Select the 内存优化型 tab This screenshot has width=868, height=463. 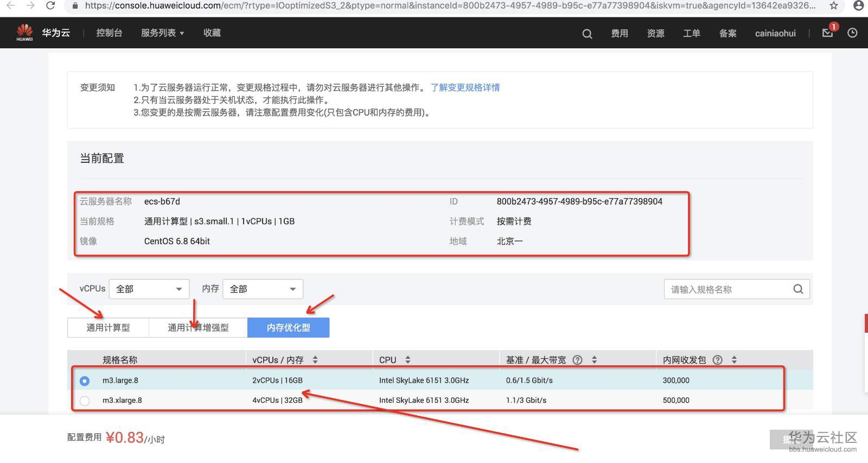coord(289,328)
